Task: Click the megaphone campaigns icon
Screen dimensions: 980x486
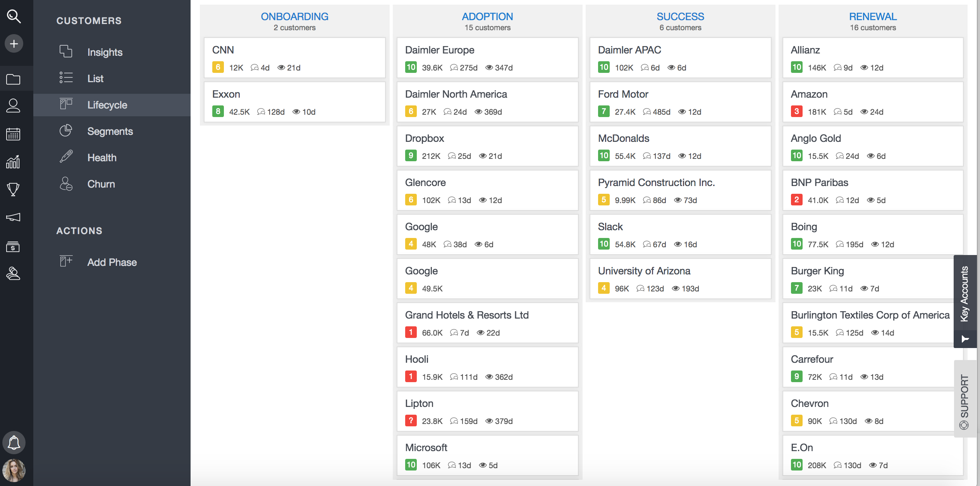Action: [x=14, y=217]
